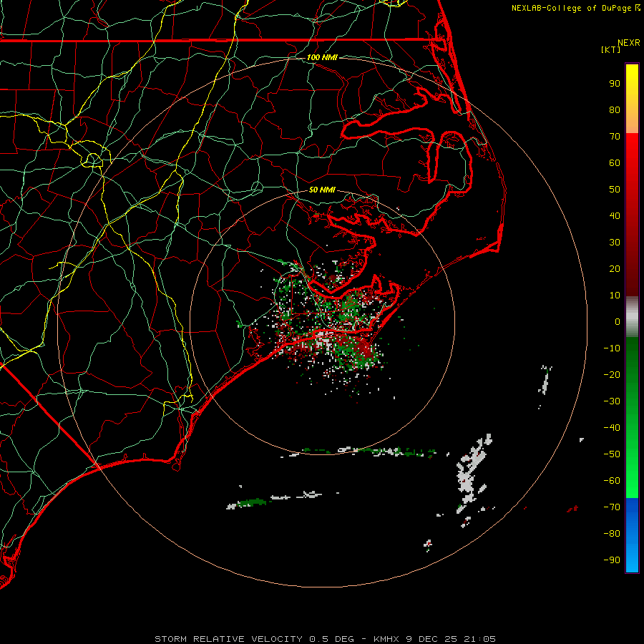Image resolution: width=644 pixels, height=644 pixels.
Task: Click the "-60" value on the velocity scale
Action: coord(612,481)
